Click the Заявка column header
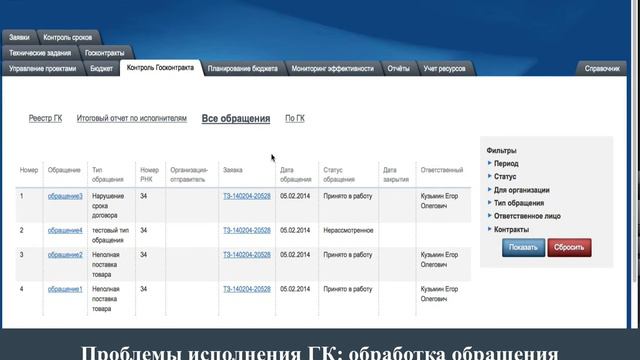 [x=233, y=170]
